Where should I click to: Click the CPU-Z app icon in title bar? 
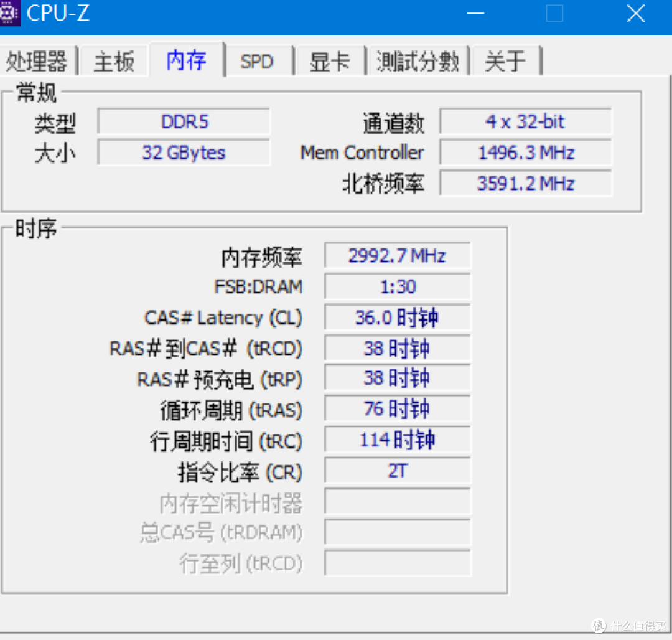pos(9,13)
